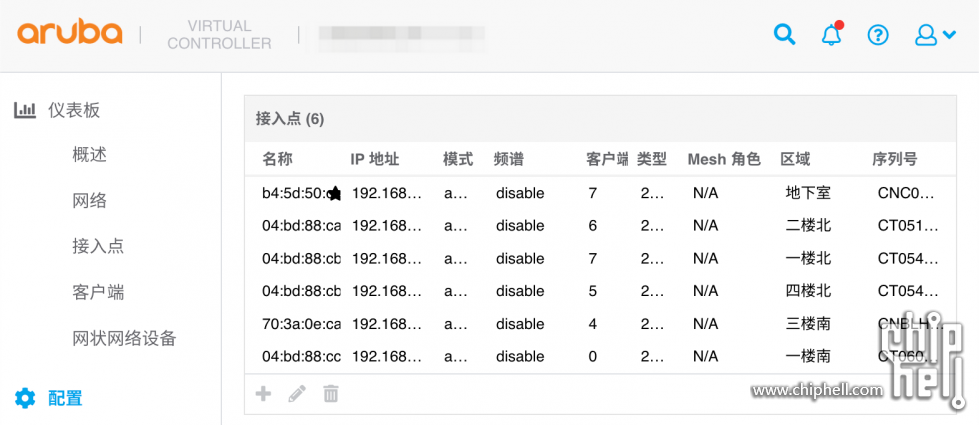Screen dimensions: 979x425
Task: Click client count 4 in 三楼南 row
Action: [593, 324]
